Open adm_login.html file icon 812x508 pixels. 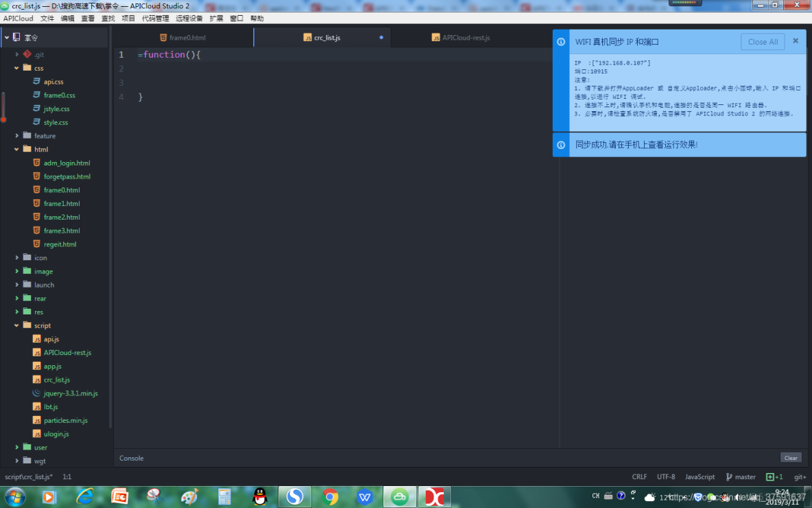(x=36, y=163)
